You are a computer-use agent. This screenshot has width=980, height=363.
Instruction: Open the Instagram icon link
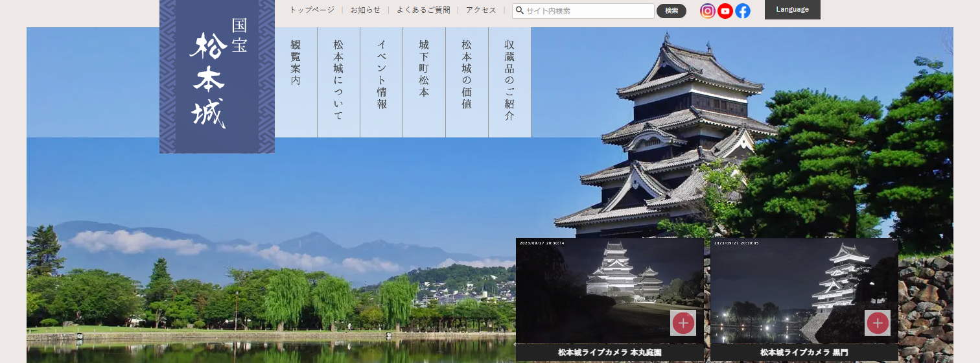(x=708, y=11)
